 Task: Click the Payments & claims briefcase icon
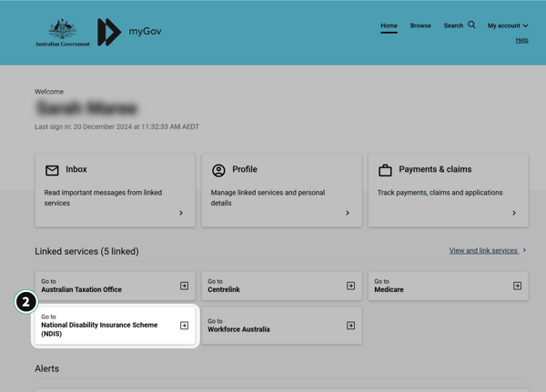[385, 170]
